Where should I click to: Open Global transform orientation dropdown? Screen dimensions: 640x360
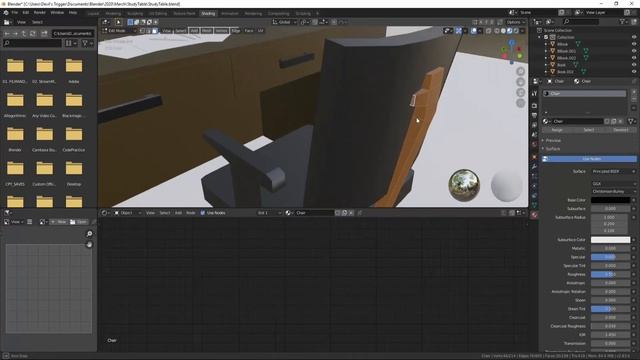(284, 22)
